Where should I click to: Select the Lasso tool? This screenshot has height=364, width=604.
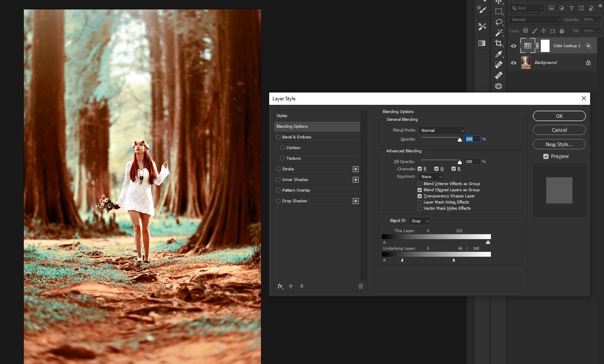click(x=499, y=22)
